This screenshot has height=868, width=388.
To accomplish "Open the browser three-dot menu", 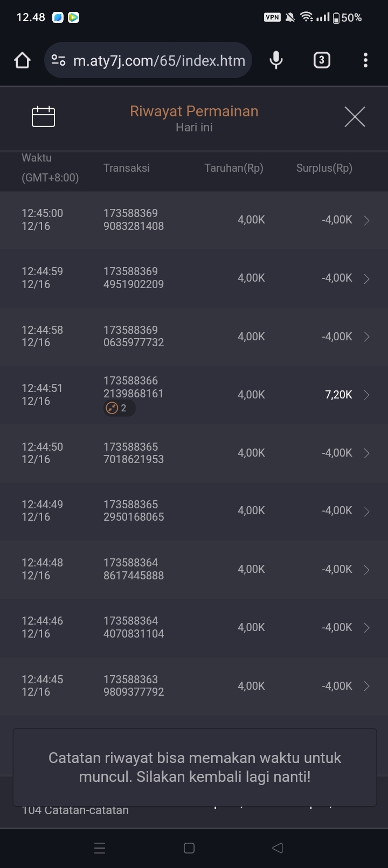I will [365, 60].
